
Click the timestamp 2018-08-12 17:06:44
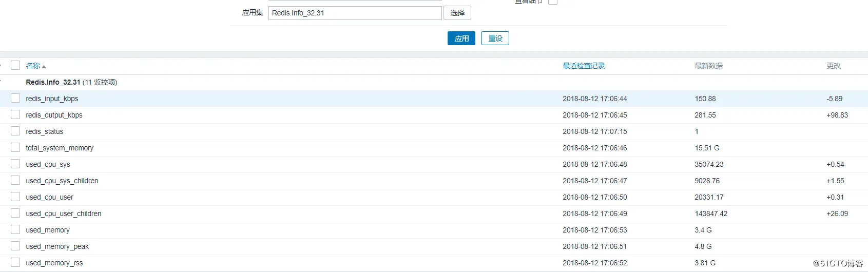click(595, 99)
